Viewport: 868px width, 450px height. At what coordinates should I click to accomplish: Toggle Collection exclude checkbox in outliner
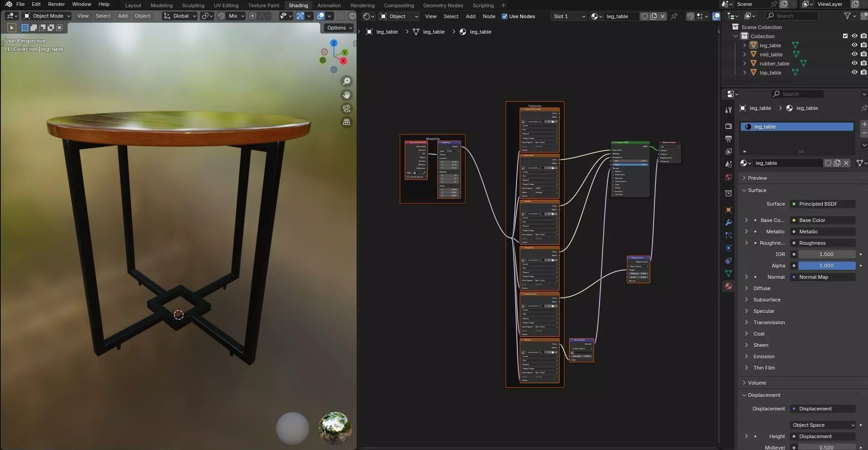point(845,36)
